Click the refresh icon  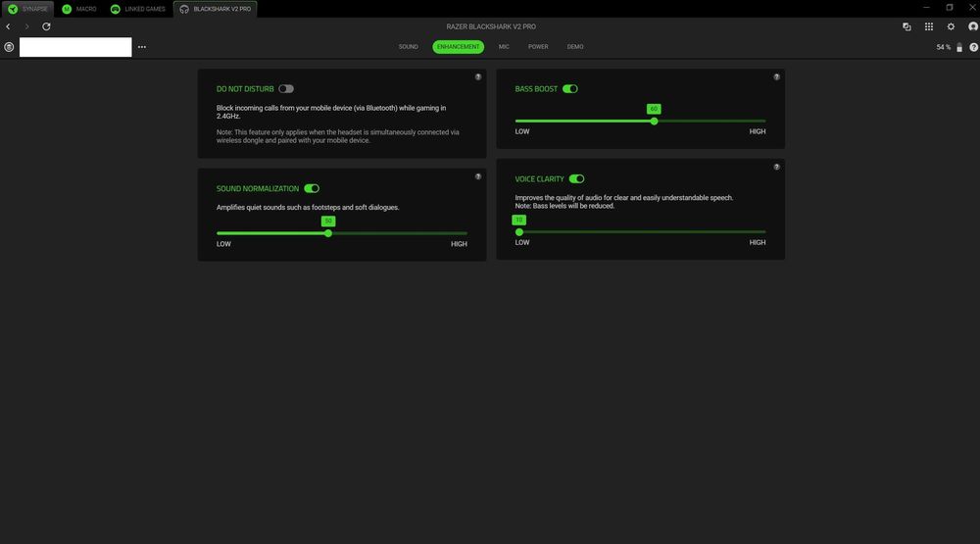46,26
